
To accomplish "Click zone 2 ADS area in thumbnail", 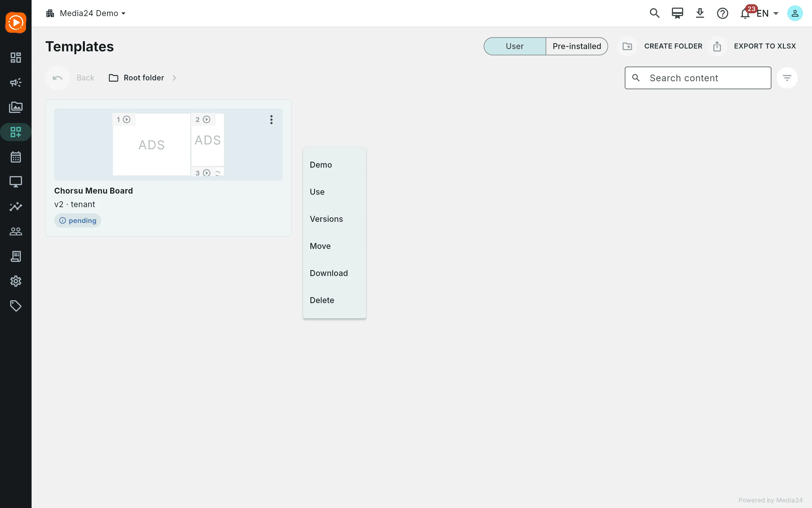I will click(x=208, y=140).
